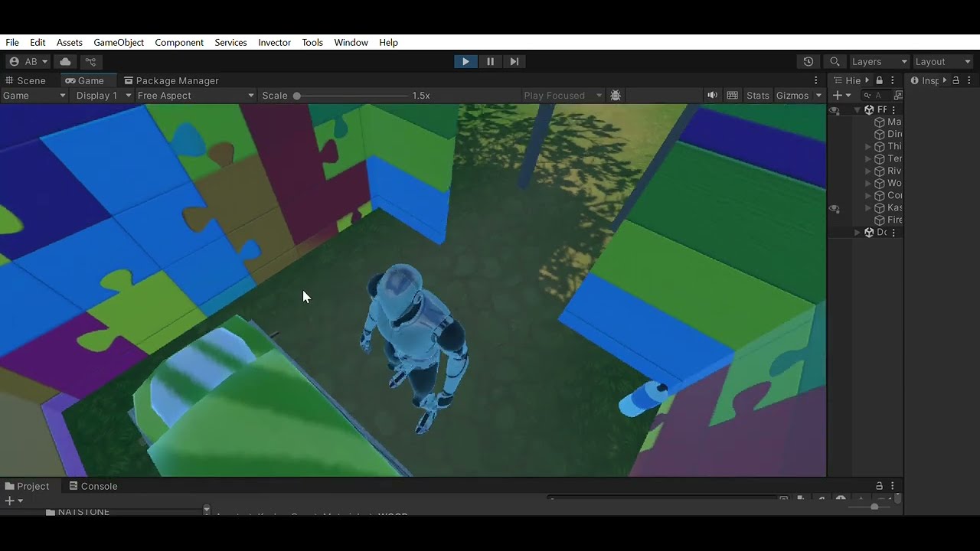Toggle the shortcuts keyboard icon
Viewport: 980px width, 551px height.
pyautogui.click(x=733, y=96)
